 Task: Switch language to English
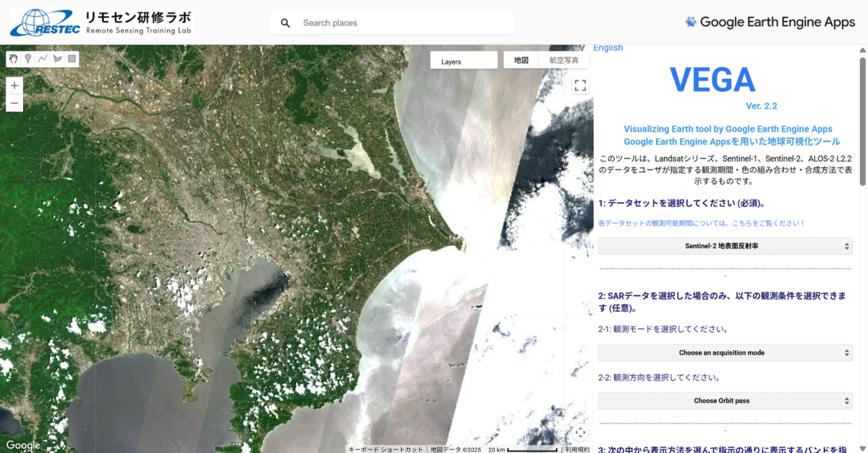click(608, 48)
